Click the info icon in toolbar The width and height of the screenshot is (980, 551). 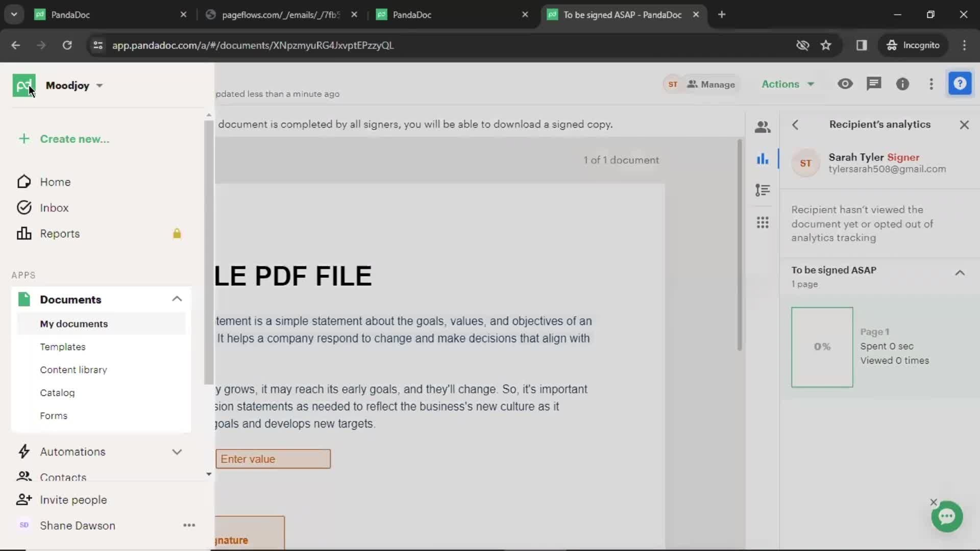902,84
